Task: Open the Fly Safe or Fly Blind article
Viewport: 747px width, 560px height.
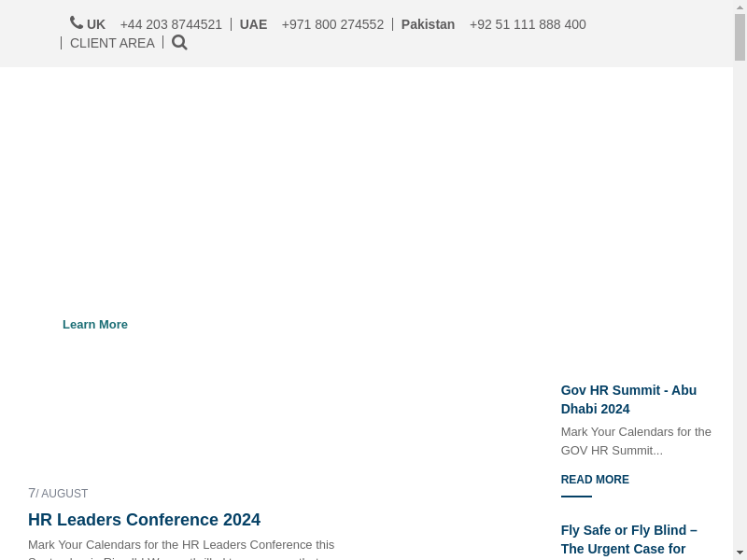Action: tap(628, 539)
